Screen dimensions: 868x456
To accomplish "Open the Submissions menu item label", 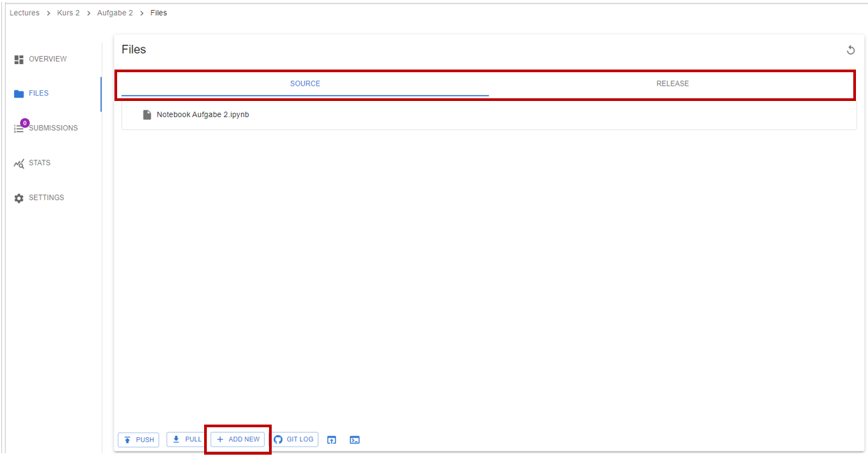I will pyautogui.click(x=54, y=128).
